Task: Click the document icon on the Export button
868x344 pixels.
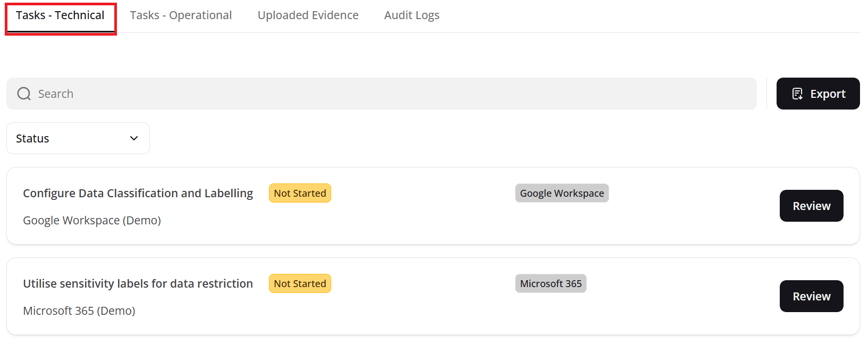Action: [x=797, y=94]
